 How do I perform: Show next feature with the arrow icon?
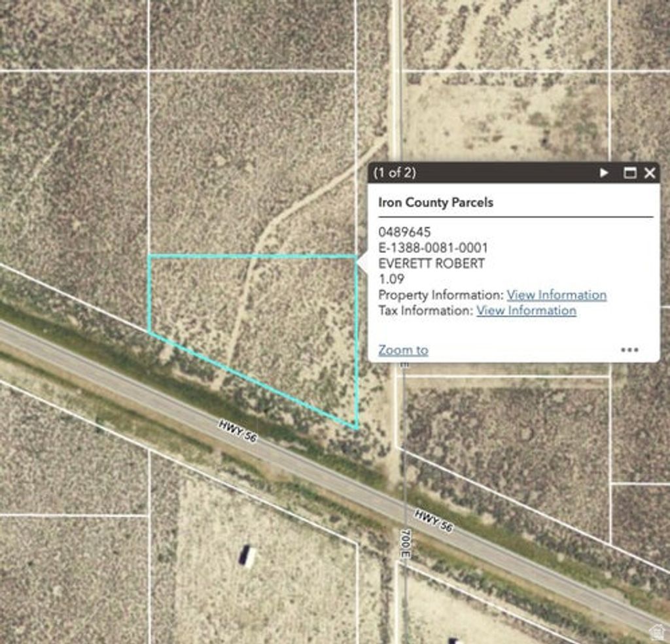click(604, 173)
